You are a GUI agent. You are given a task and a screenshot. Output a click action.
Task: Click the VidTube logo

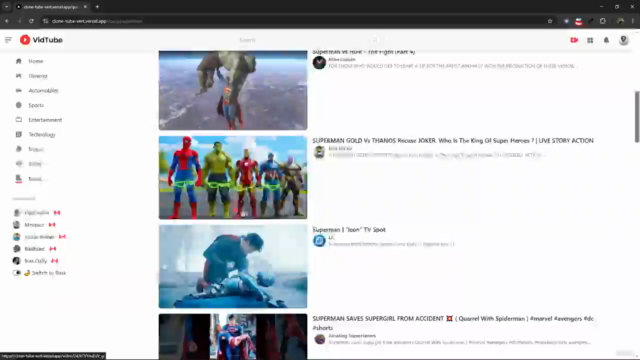[41, 40]
